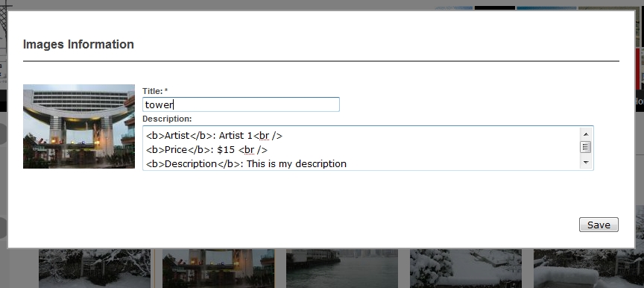This screenshot has height=288, width=644.
Task: Save the image information
Action: tap(599, 225)
